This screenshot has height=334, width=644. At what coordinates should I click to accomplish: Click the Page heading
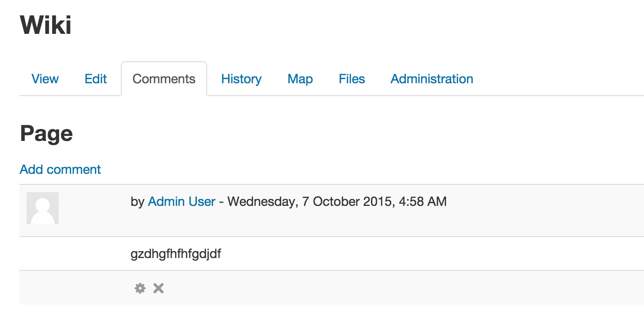click(46, 134)
